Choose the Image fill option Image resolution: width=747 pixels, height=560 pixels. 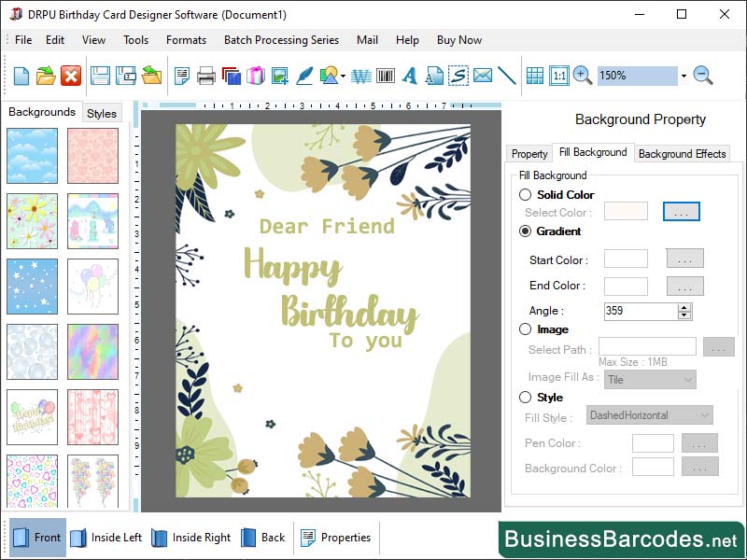pyautogui.click(x=525, y=329)
